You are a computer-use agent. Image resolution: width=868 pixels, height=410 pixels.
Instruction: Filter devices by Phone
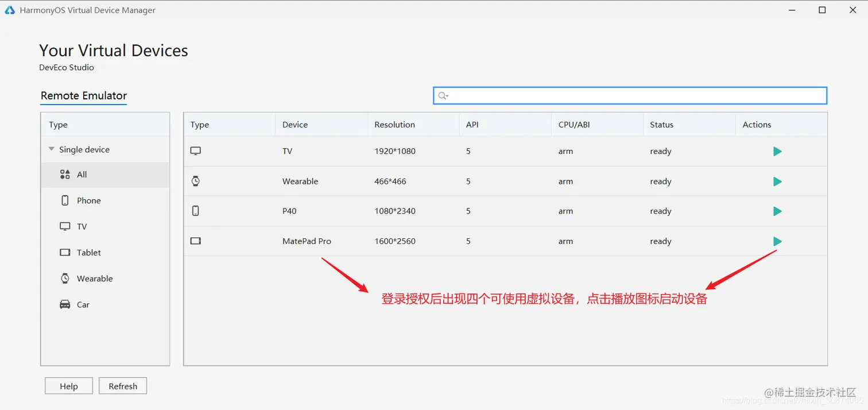(105, 200)
